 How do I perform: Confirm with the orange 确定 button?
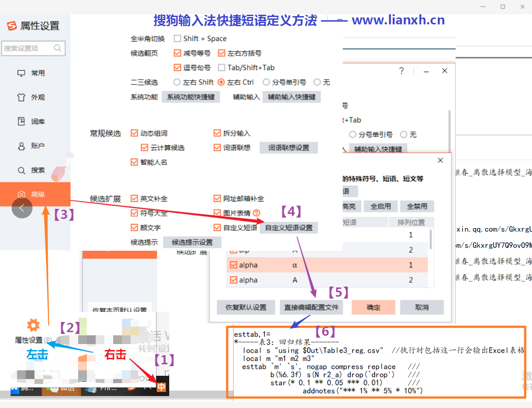point(373,308)
